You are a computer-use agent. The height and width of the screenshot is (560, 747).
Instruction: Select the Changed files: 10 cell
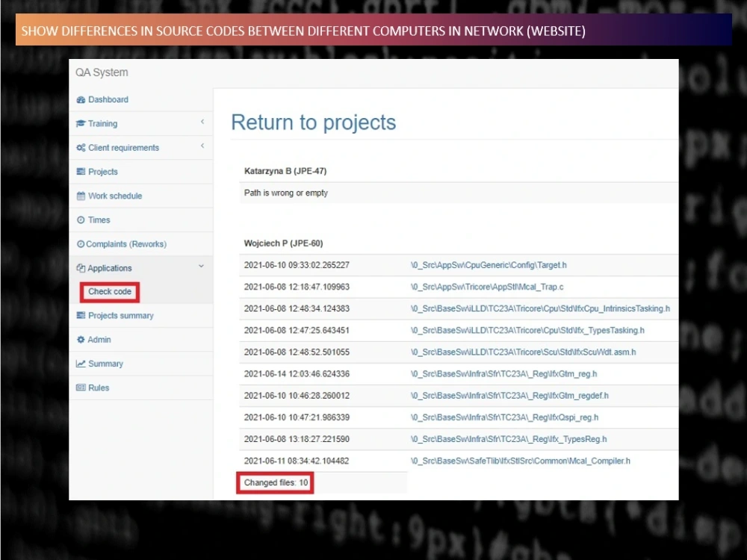[276, 483]
